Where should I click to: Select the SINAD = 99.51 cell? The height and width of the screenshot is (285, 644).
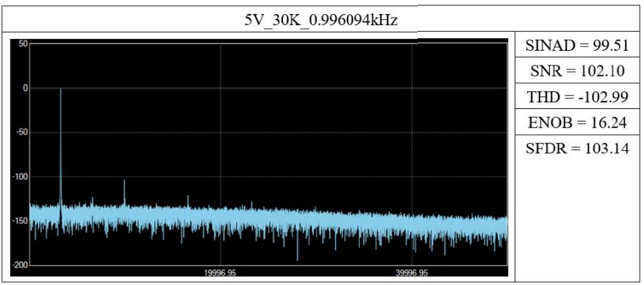577,46
